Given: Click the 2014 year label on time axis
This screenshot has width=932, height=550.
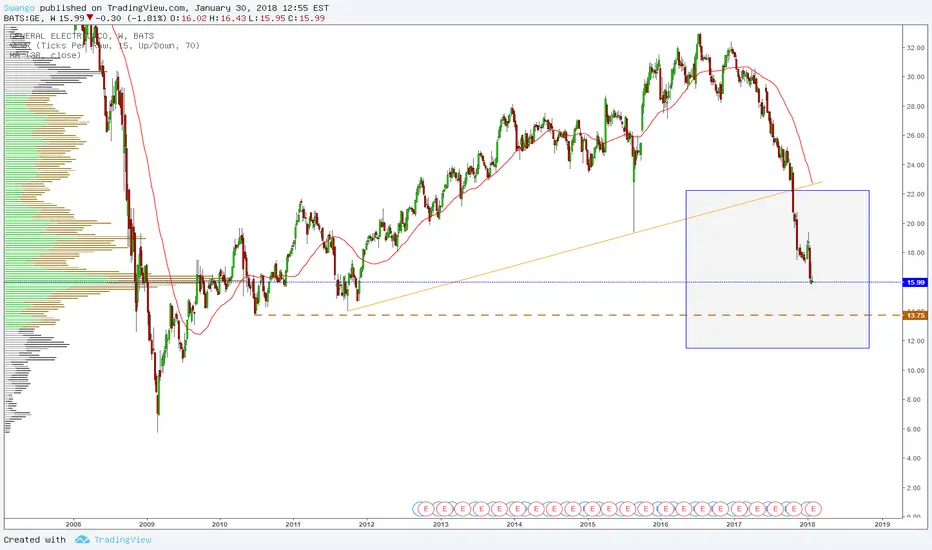Looking at the screenshot, I should click(x=514, y=524).
